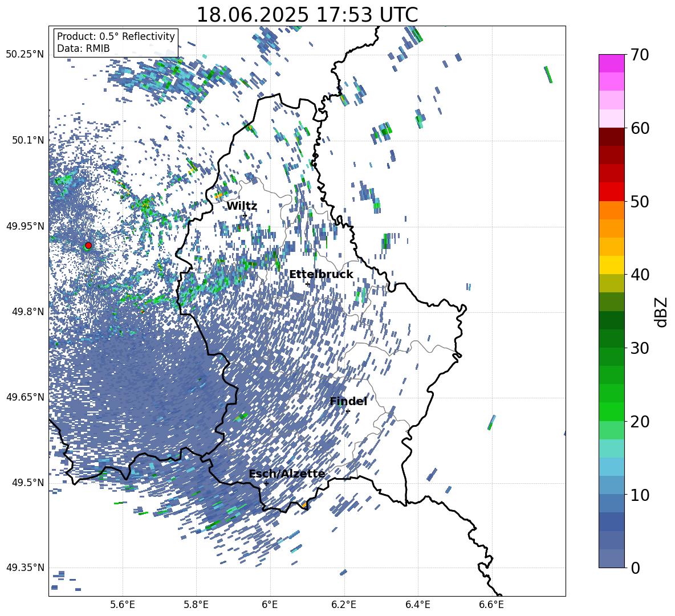675x616 pixels.
Task: Click the 50.1°N latitude label
Action: [28, 140]
